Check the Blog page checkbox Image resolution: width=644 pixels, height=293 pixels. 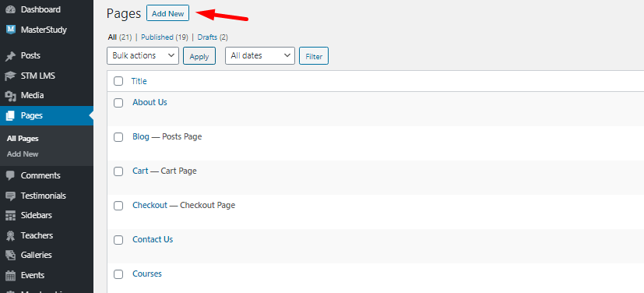118,137
